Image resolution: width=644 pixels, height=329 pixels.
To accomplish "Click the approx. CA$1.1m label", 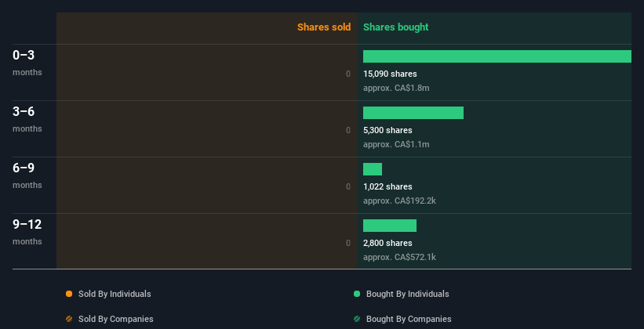I will point(396,144).
